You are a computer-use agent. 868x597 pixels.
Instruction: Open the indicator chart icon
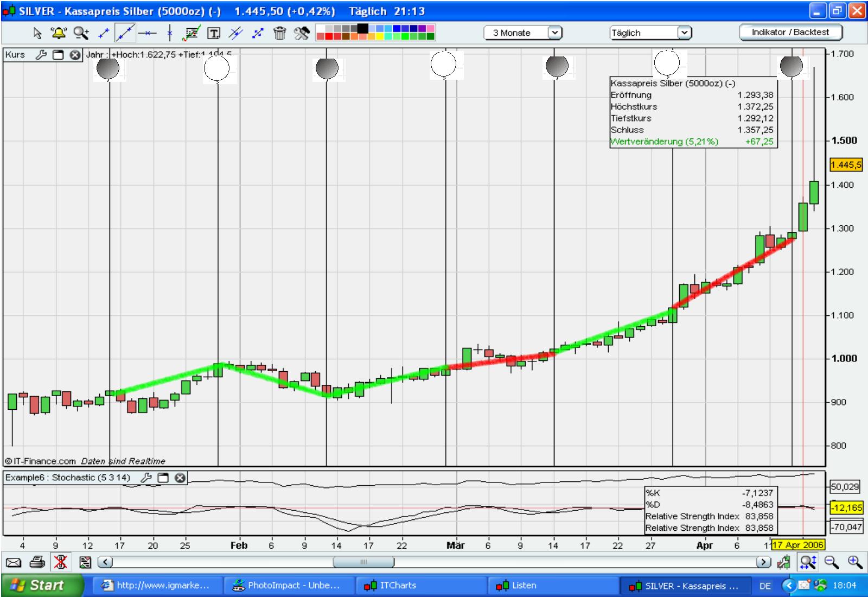pos(191,33)
